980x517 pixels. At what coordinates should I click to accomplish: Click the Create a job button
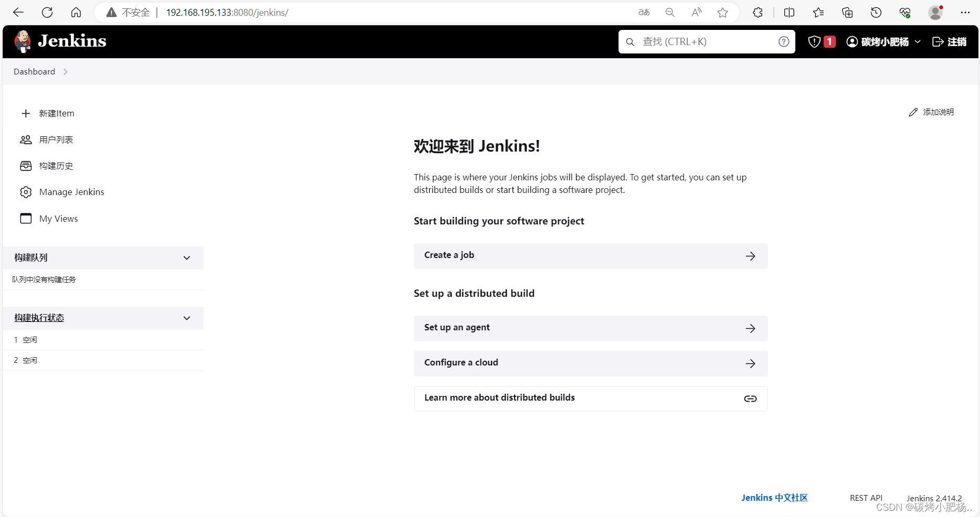click(591, 256)
